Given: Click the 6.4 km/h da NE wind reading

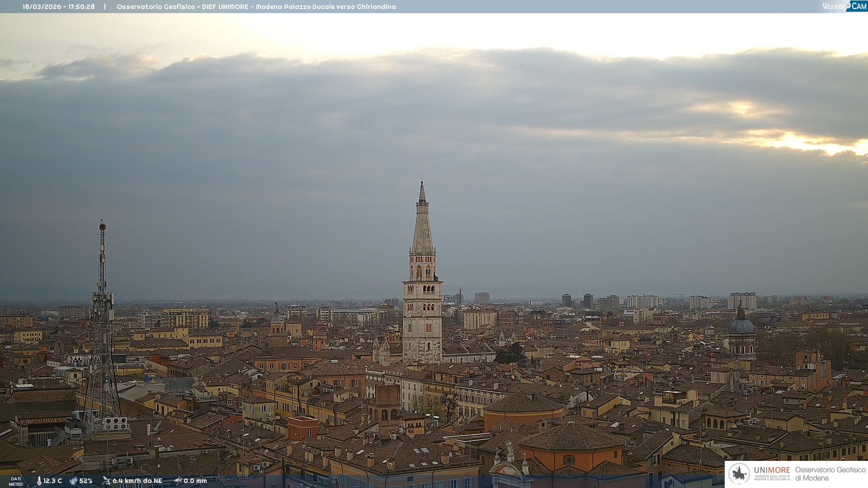Looking at the screenshot, I should (137, 481).
